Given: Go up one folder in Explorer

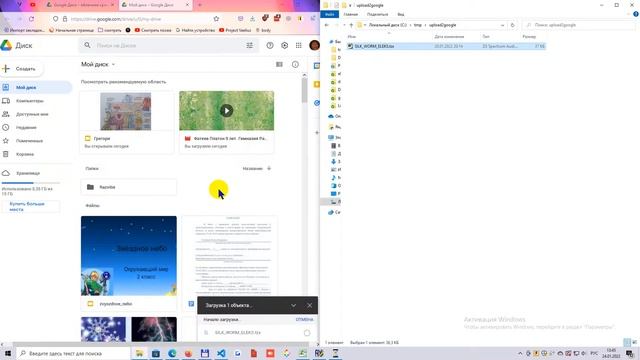Looking at the screenshot, I should tap(351, 25).
